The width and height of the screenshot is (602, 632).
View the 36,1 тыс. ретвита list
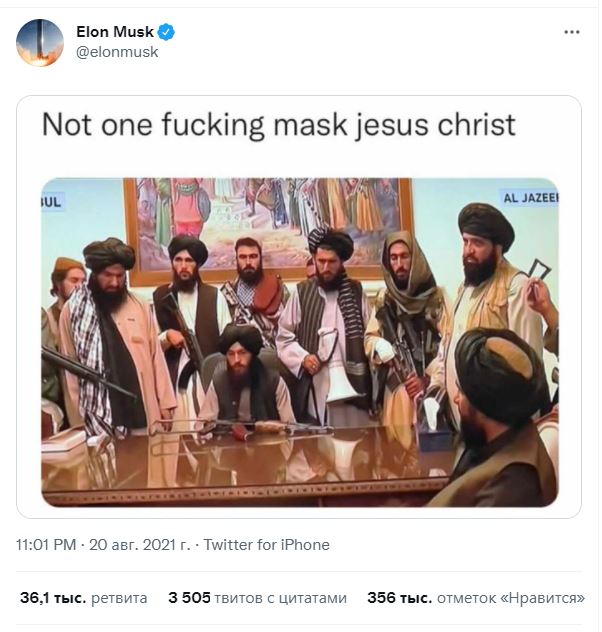(83, 598)
